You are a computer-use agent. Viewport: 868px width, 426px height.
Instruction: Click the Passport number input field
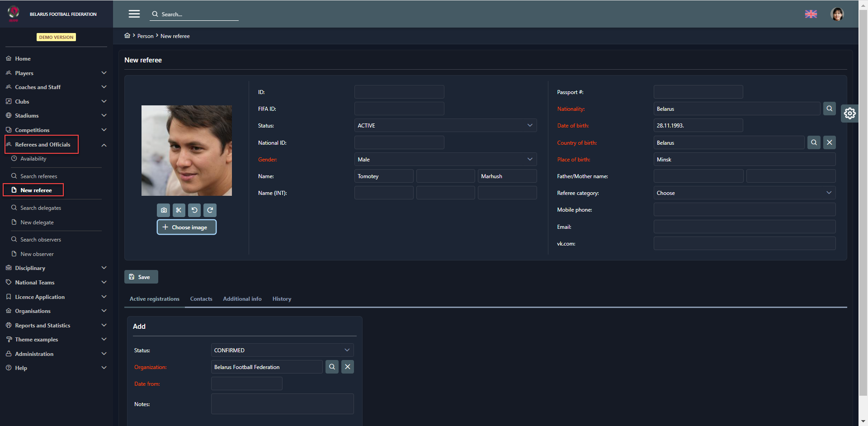698,92
